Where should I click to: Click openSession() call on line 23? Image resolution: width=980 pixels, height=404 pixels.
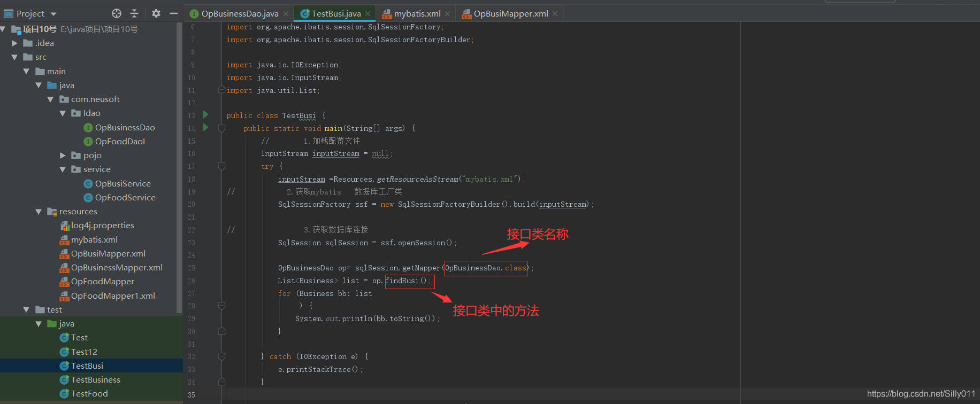pyautogui.click(x=425, y=243)
